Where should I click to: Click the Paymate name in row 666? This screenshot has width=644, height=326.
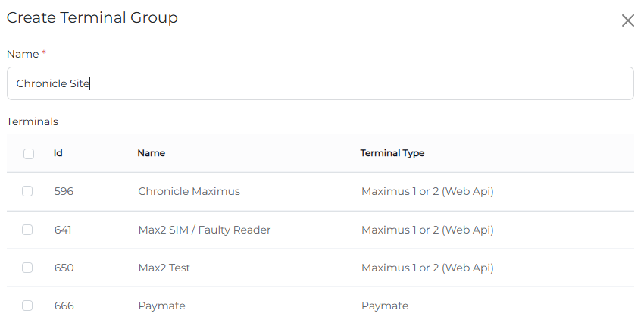(162, 306)
